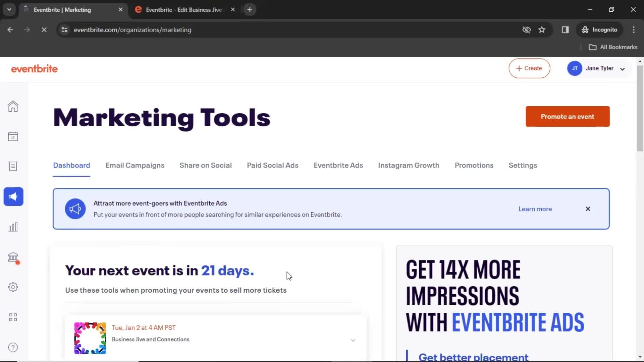644x362 pixels.
Task: Expand the Jane Tyler account menu
Action: coord(623,69)
